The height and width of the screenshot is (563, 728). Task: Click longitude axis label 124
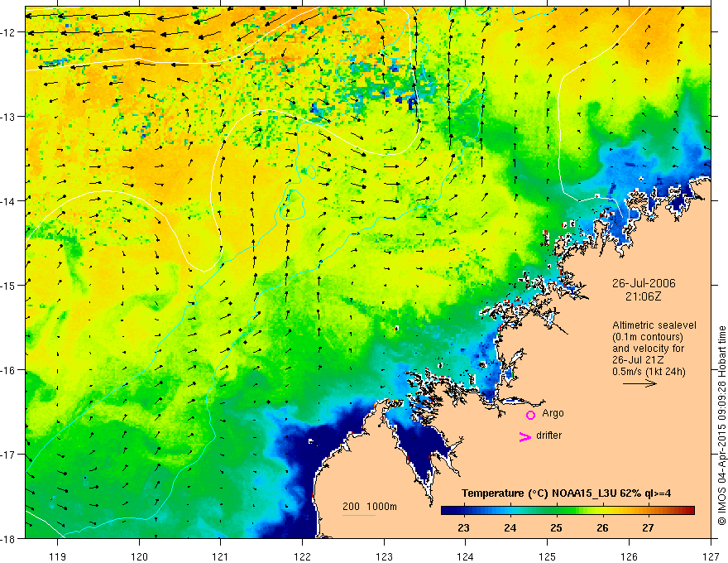click(465, 556)
